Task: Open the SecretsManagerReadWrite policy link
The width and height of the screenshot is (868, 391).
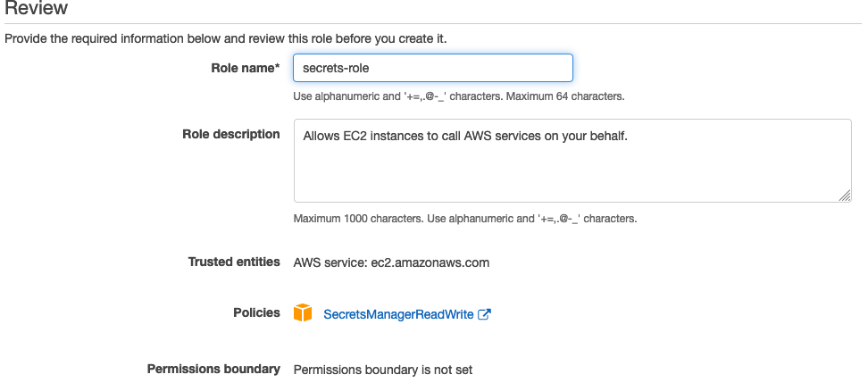Action: click(398, 314)
